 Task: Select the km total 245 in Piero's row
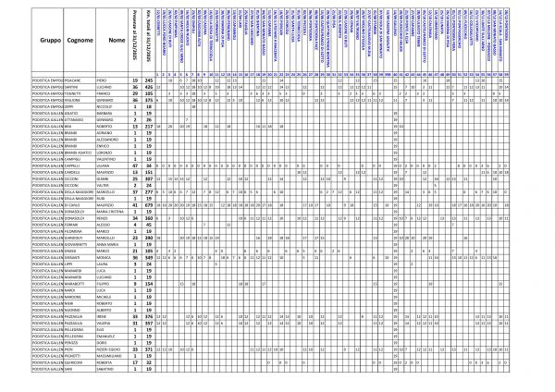(146, 80)
